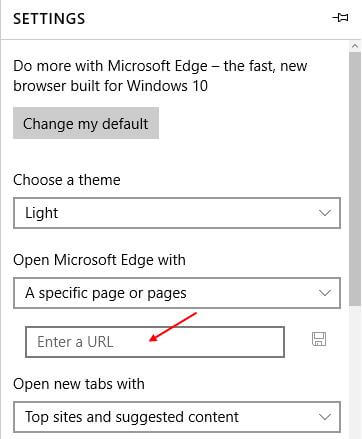Image resolution: width=362 pixels, height=439 pixels.
Task: Open the Light theme dropdown
Action: (177, 213)
